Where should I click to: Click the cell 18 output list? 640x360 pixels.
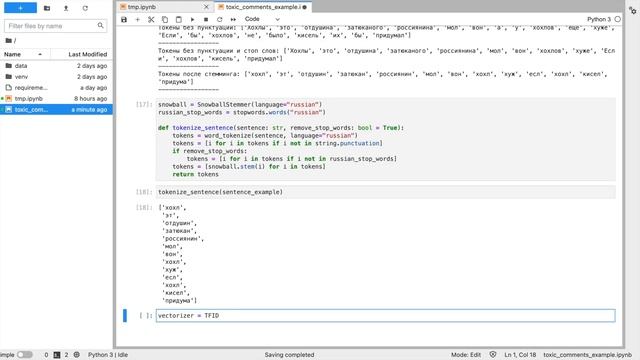(x=385, y=254)
